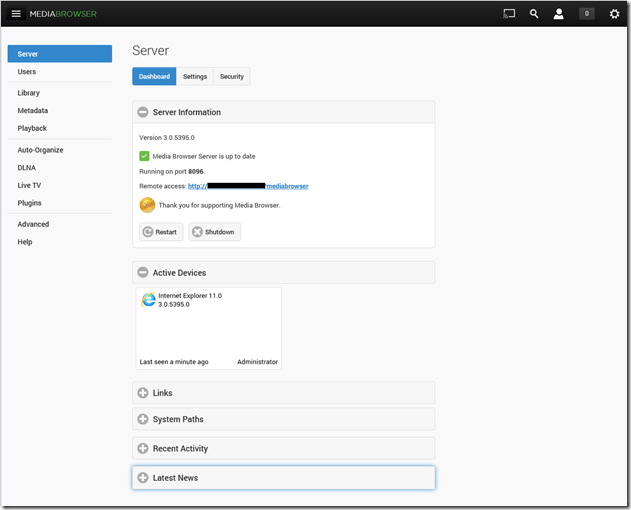Expand the Recent Activity section
Image resolution: width=631 pixels, height=510 pixels.
[x=143, y=448]
